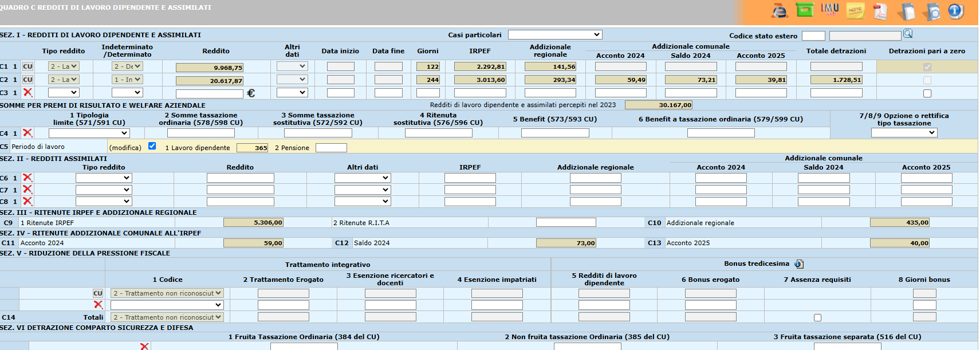Image resolution: width=980 pixels, height=350 pixels.
Task: Click the euro symbol in row C3
Action: click(x=250, y=93)
